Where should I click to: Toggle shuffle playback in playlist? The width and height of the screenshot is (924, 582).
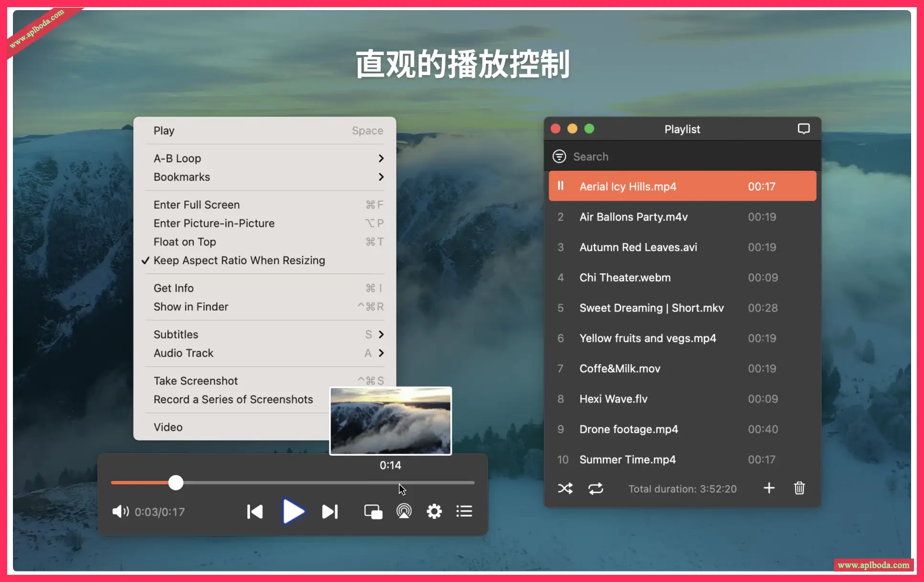(x=565, y=488)
